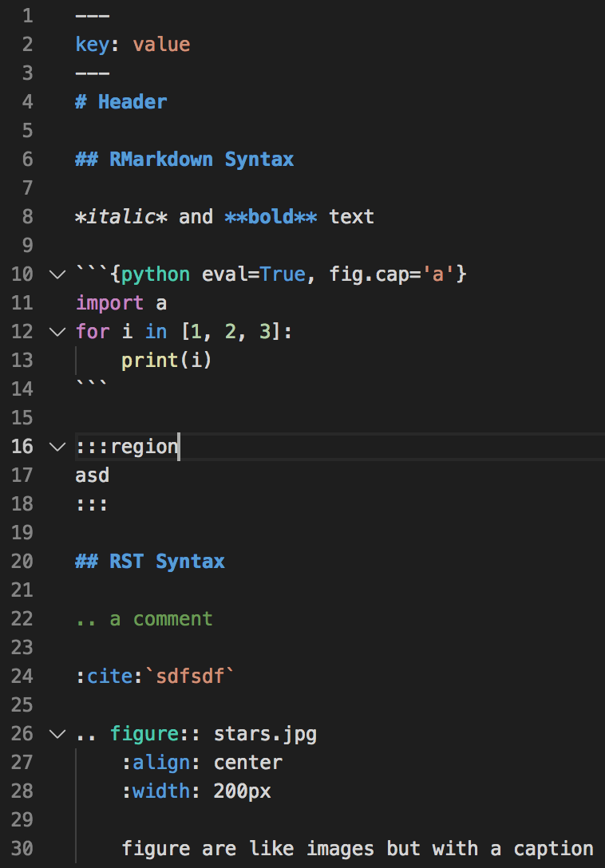Image resolution: width=605 pixels, height=868 pixels.
Task: Click 'stars.jpg' filename
Action: [265, 735]
